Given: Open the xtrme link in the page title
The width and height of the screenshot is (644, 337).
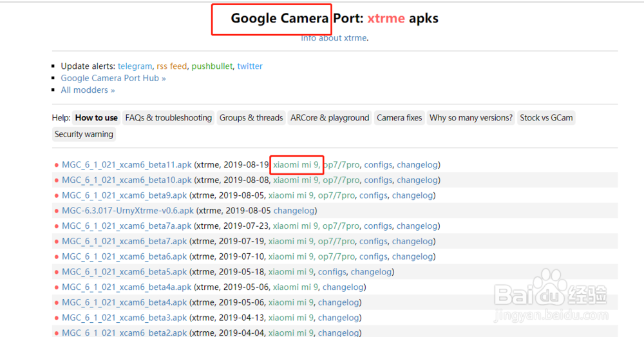Looking at the screenshot, I should 386,18.
